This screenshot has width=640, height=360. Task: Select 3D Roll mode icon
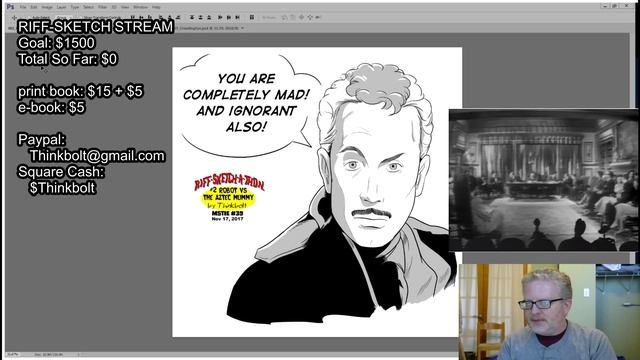293,18
